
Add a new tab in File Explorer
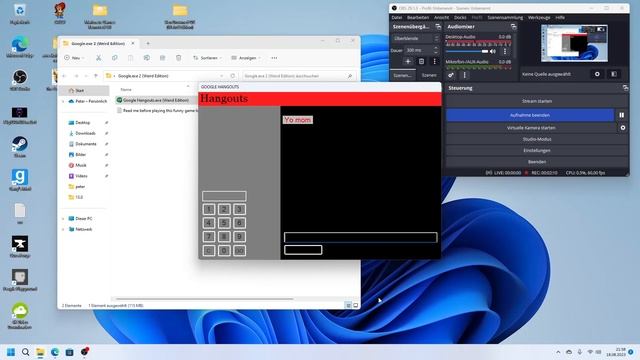[148, 43]
